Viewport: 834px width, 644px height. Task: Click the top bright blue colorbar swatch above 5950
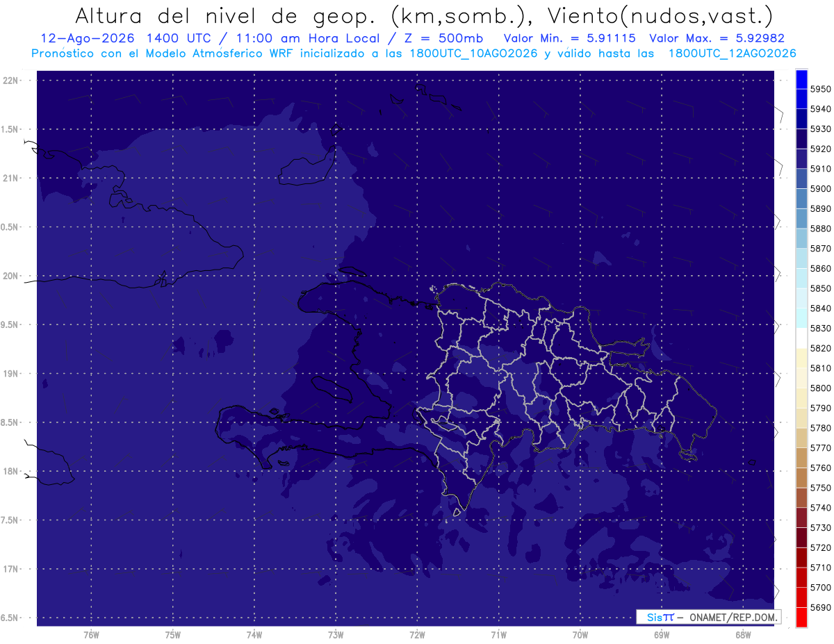pyautogui.click(x=801, y=79)
